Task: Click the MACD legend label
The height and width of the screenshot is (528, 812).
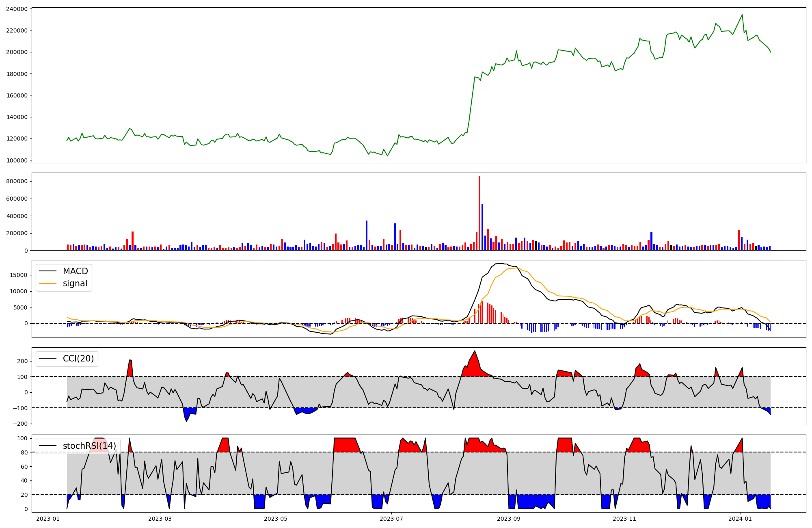Action: [75, 271]
